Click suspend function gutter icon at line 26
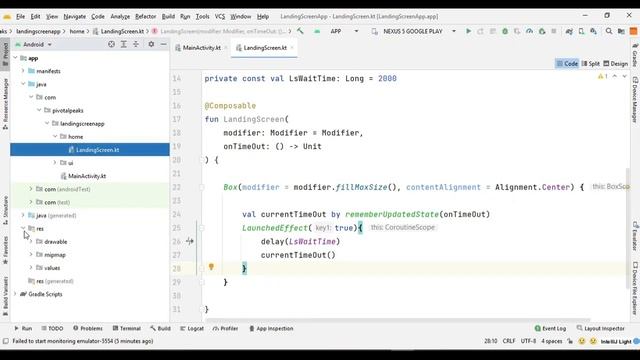This screenshot has width=640, height=360. [190, 241]
